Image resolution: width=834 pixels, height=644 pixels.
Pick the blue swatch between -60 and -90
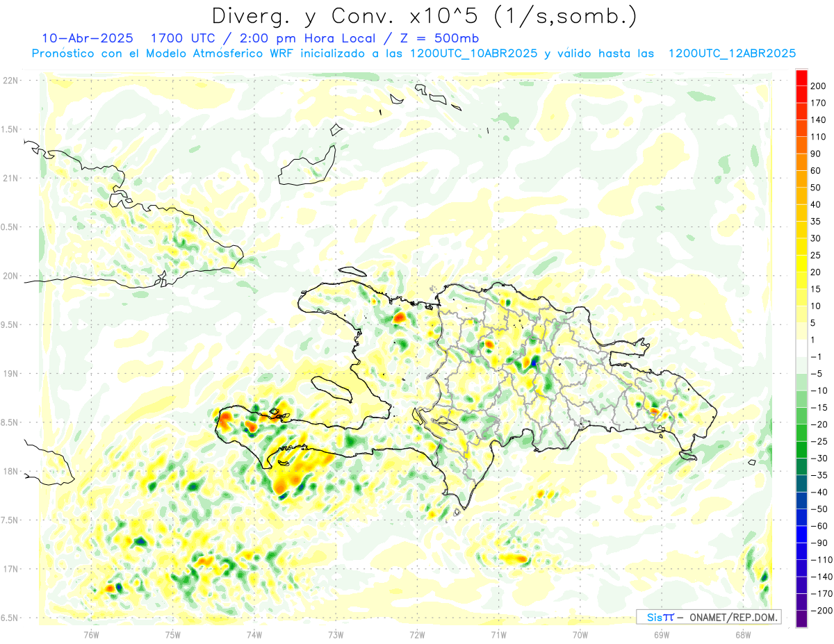[801, 534]
